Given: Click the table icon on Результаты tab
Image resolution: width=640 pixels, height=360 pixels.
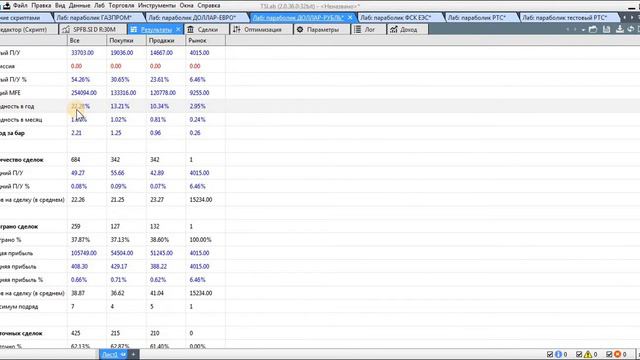Looking at the screenshot, I should click(x=133, y=29).
